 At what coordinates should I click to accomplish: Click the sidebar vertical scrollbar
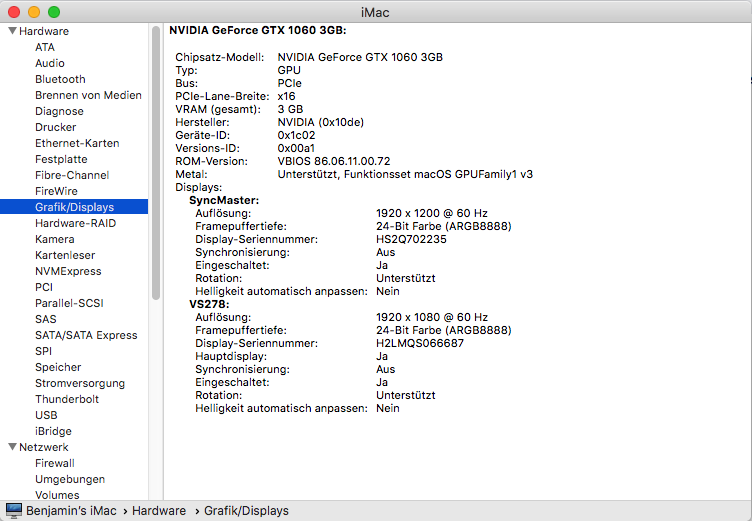tap(155, 163)
